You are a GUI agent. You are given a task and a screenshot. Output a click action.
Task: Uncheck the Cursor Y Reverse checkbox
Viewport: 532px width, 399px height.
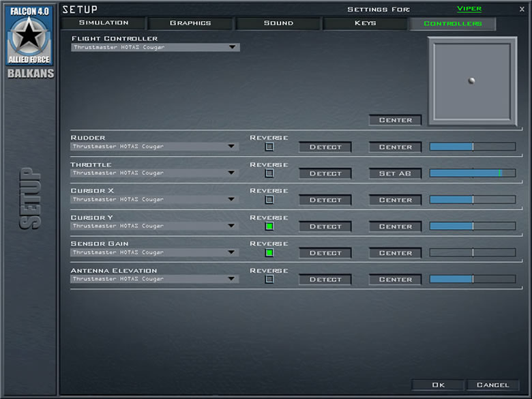coord(269,226)
